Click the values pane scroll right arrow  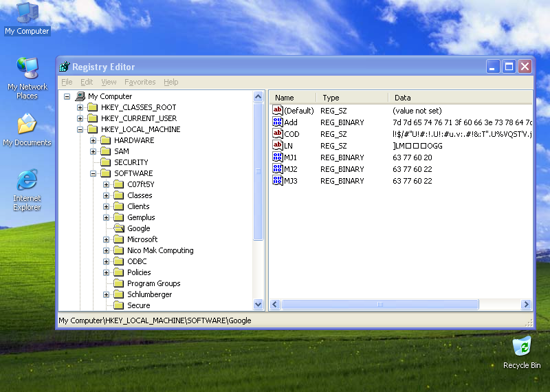(x=526, y=304)
